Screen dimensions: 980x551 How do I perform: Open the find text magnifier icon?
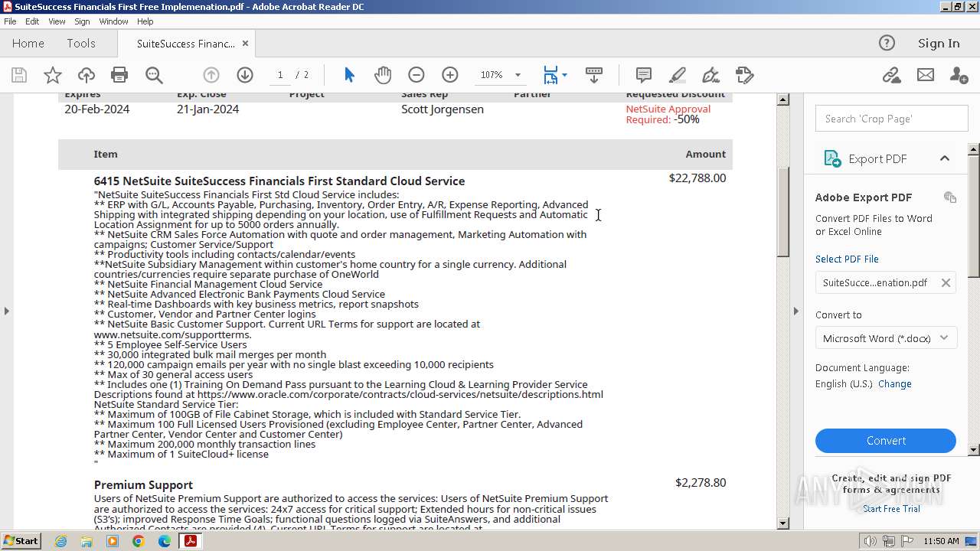click(154, 75)
